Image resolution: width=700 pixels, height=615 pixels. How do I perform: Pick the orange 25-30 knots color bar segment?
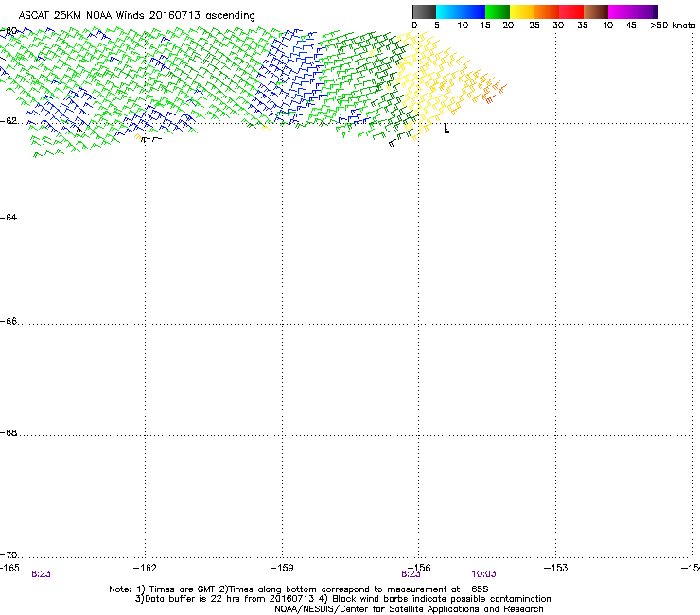pos(547,11)
